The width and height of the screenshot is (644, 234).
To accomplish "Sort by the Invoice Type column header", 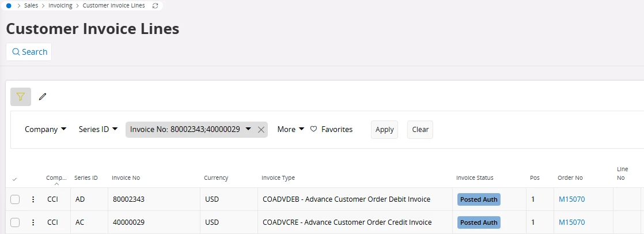I will pyautogui.click(x=278, y=178).
